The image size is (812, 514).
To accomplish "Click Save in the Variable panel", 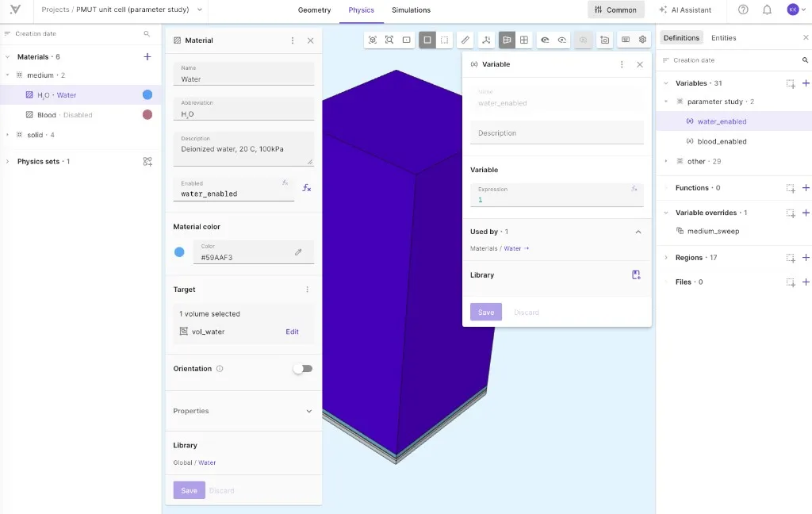I will coord(486,312).
